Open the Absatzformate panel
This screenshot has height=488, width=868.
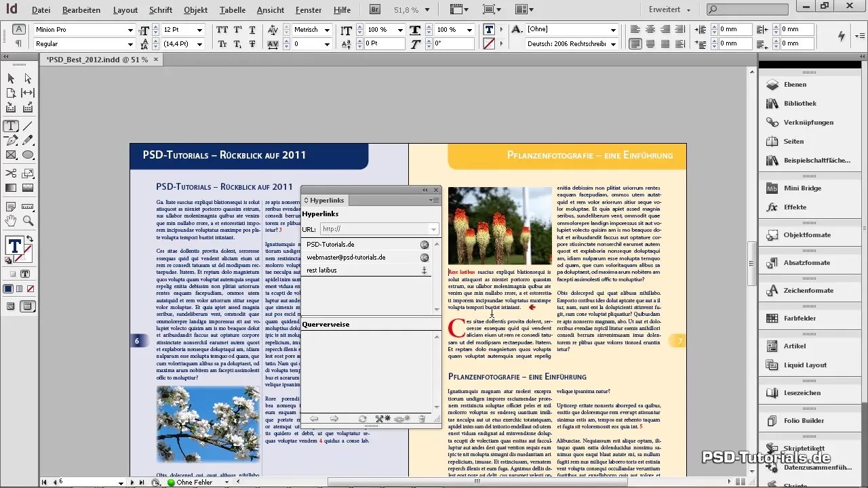click(x=807, y=263)
